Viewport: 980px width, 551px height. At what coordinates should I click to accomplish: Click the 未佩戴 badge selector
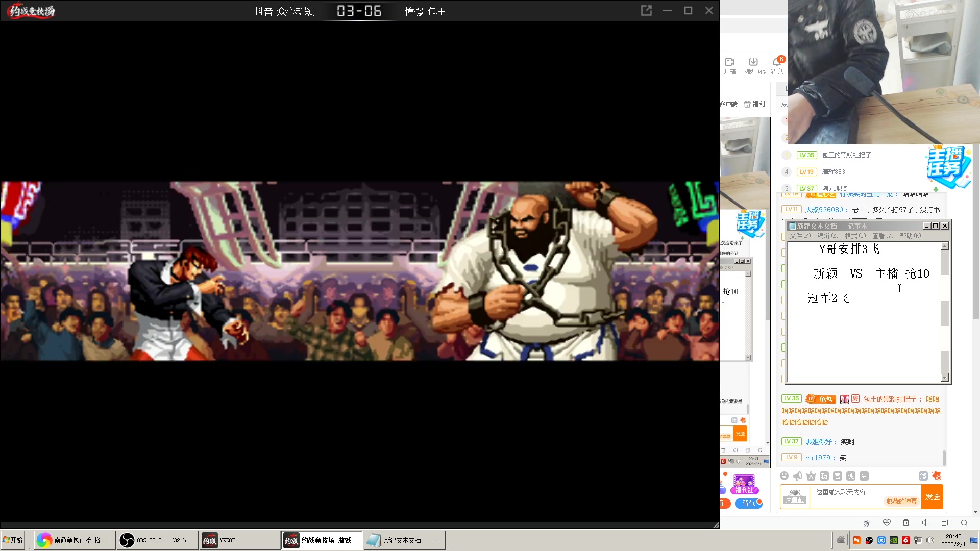pos(795,497)
